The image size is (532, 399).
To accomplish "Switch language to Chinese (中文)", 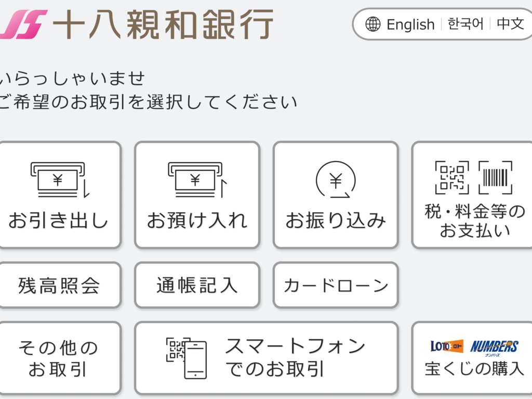I will coord(510,24).
